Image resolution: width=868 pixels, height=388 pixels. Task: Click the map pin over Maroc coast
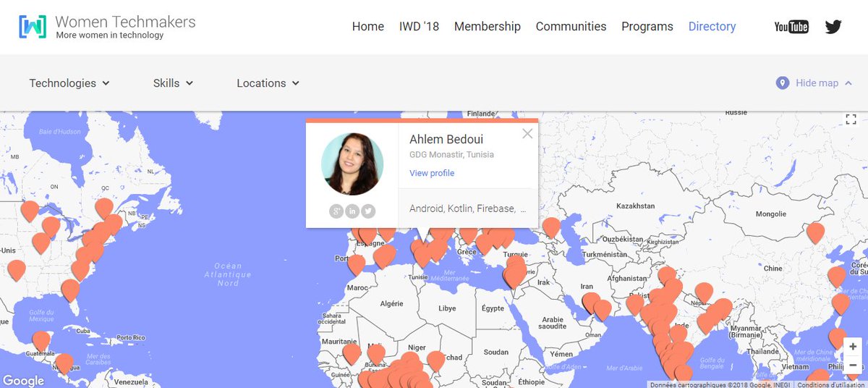pyautogui.click(x=356, y=264)
